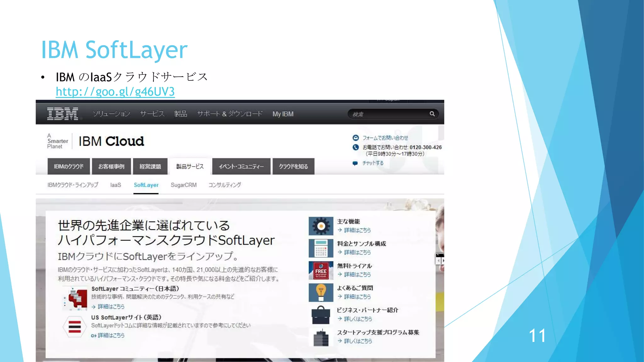Open the http://goo.gl/g46UV3 link
Viewport: 644px width, 362px height.
point(115,91)
